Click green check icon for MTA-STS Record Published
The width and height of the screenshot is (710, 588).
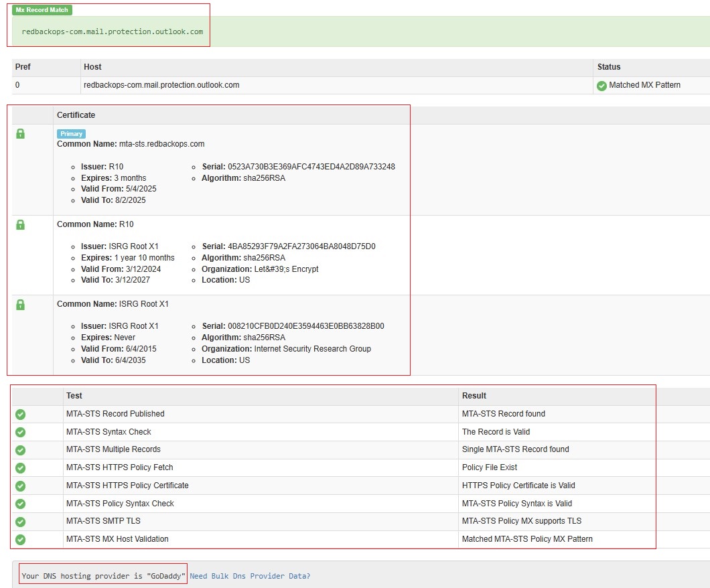coord(20,414)
